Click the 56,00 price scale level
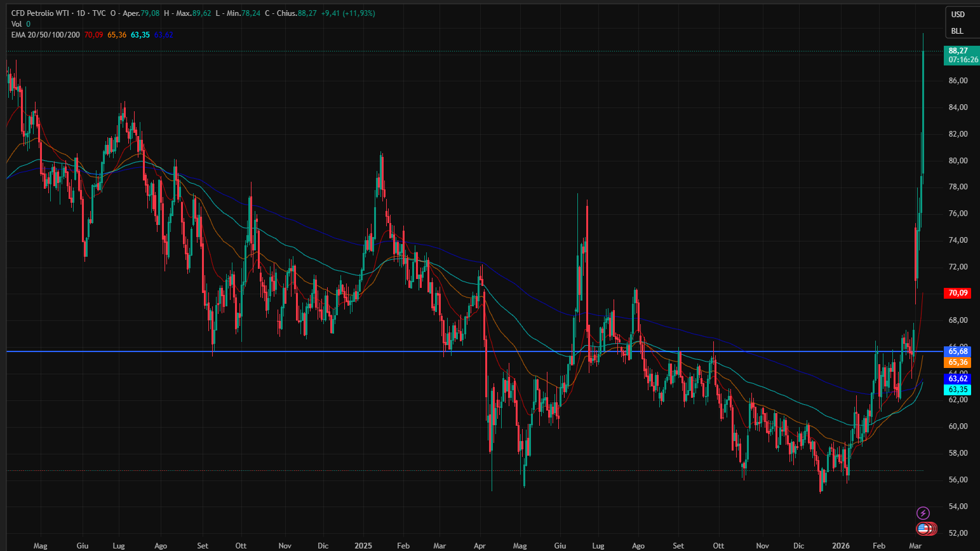 click(x=958, y=480)
